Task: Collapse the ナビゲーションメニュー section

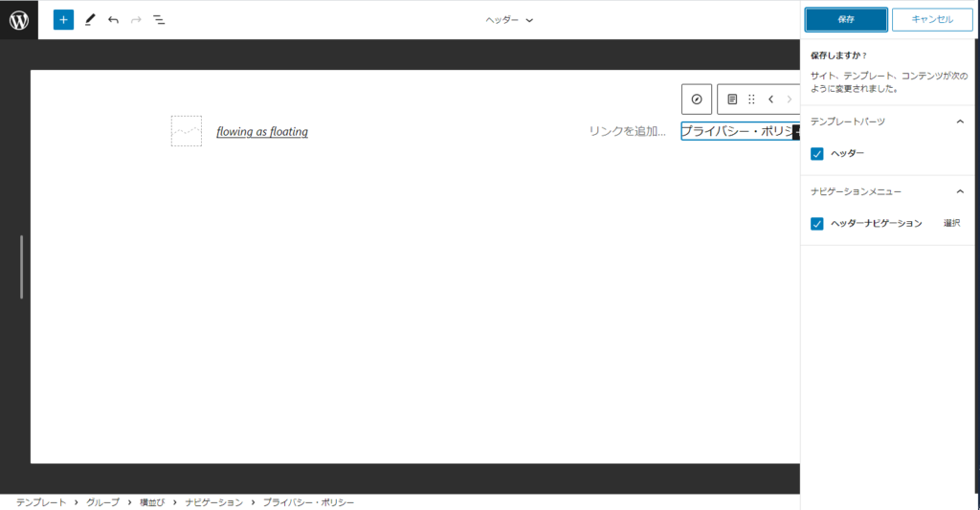Action: (x=960, y=191)
